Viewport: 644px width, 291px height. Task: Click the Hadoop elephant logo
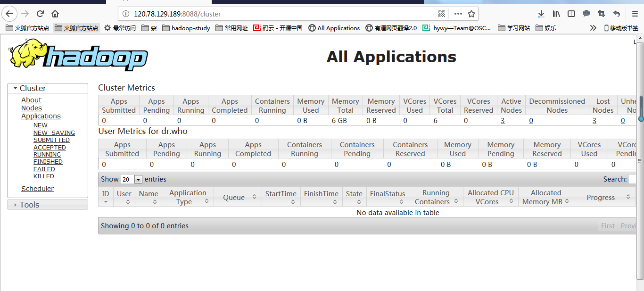point(78,55)
